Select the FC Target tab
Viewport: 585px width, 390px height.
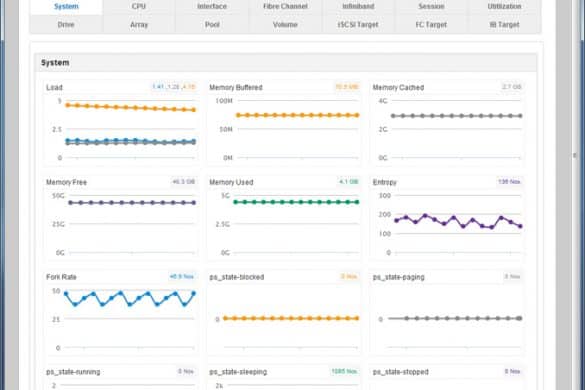pyautogui.click(x=431, y=25)
